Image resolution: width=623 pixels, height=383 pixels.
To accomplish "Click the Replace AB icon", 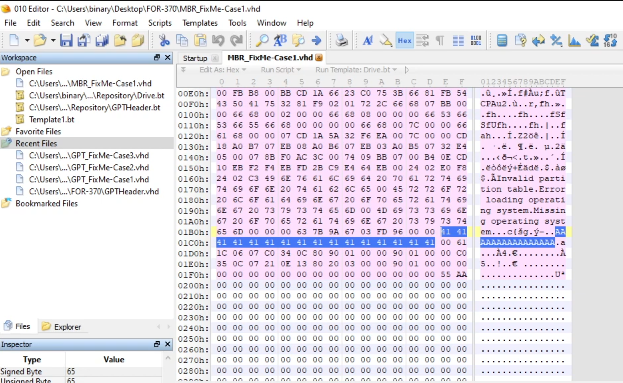I will 280,40.
